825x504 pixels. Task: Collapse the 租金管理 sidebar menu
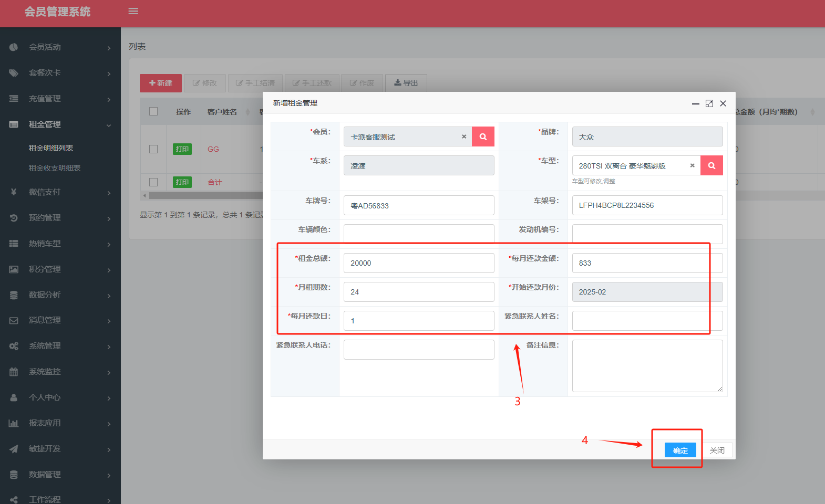click(108, 125)
